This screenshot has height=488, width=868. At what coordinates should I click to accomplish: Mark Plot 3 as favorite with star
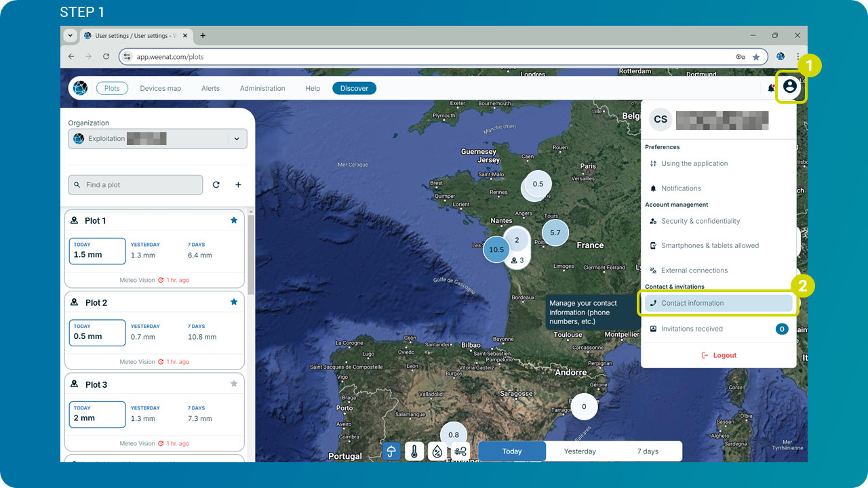pos(234,384)
